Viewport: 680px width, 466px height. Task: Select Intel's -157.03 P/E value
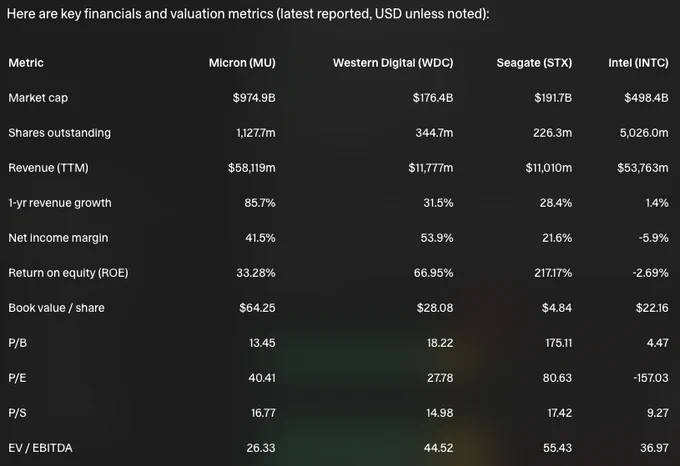pos(651,378)
